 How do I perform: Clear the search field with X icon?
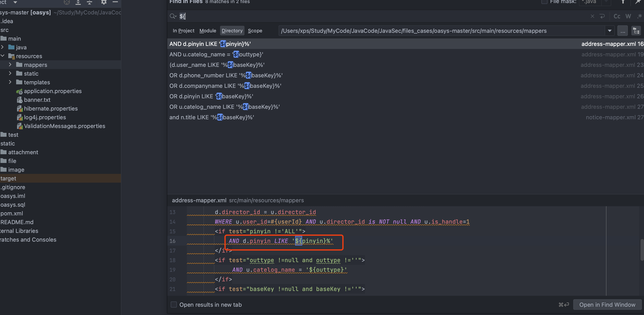point(592,17)
